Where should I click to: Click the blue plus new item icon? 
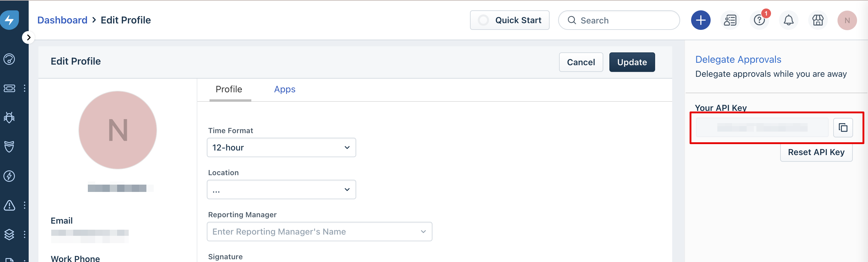701,20
